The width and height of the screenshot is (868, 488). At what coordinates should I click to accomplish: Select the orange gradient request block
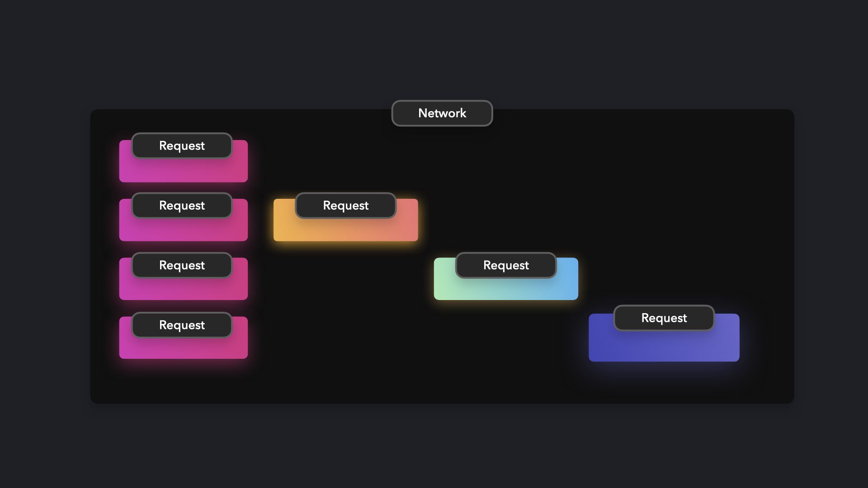click(x=345, y=231)
